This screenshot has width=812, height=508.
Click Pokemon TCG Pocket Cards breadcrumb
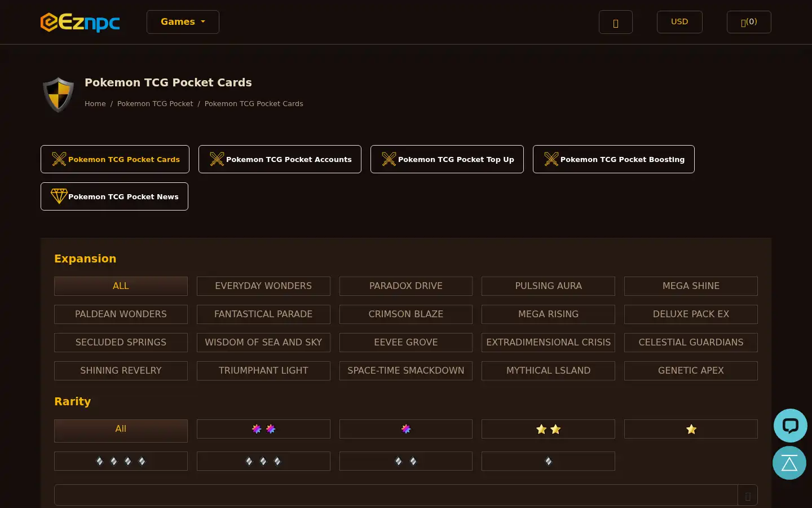[x=254, y=104]
